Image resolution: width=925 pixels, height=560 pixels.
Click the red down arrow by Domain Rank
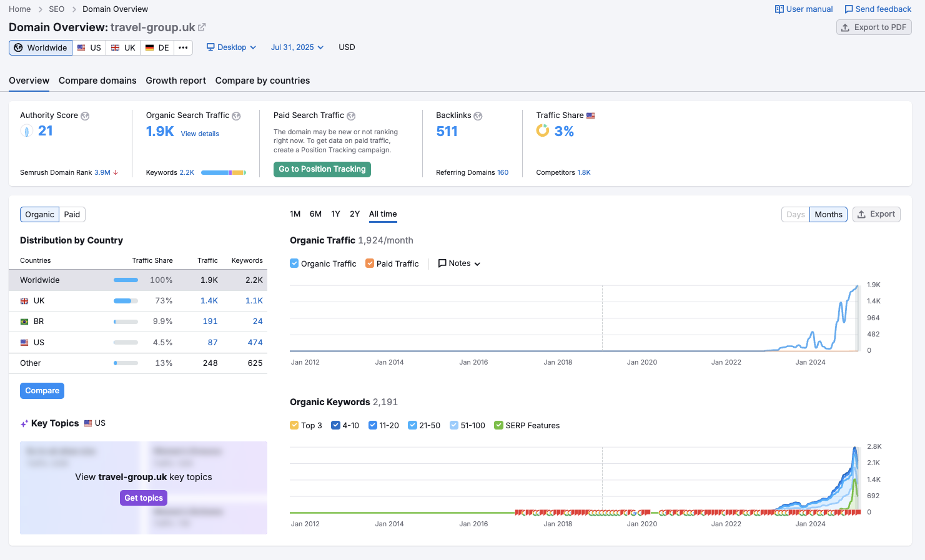pos(116,172)
